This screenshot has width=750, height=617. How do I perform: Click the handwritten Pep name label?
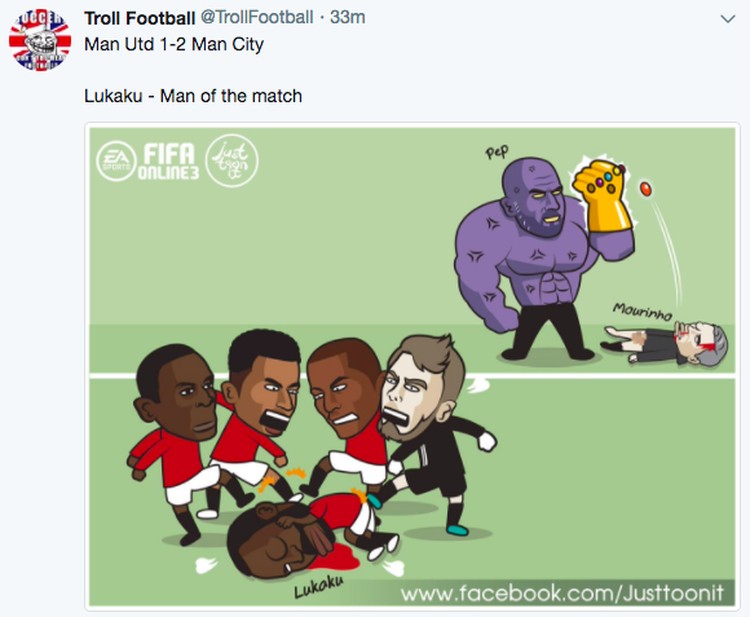497,152
